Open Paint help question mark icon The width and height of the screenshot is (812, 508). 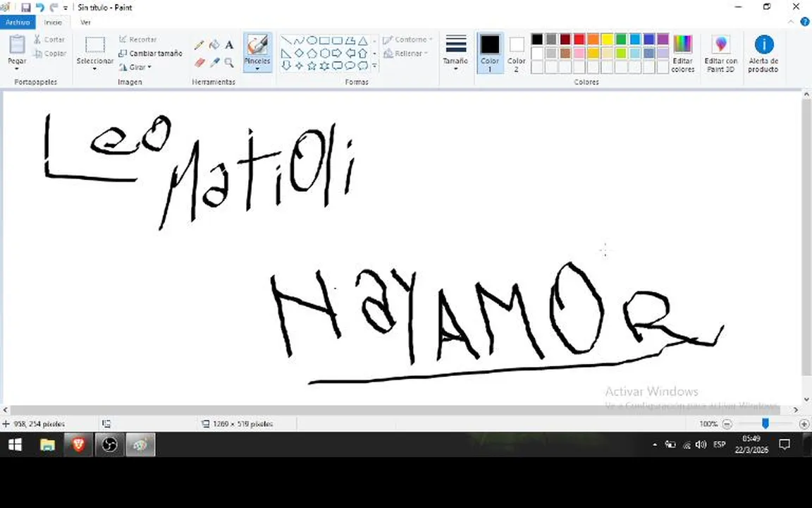click(x=805, y=22)
